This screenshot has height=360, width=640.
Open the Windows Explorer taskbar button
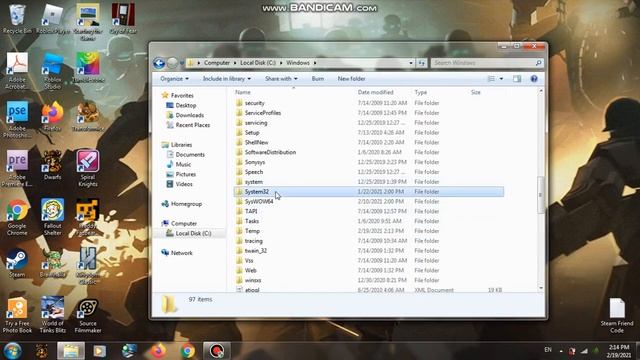(x=71, y=351)
